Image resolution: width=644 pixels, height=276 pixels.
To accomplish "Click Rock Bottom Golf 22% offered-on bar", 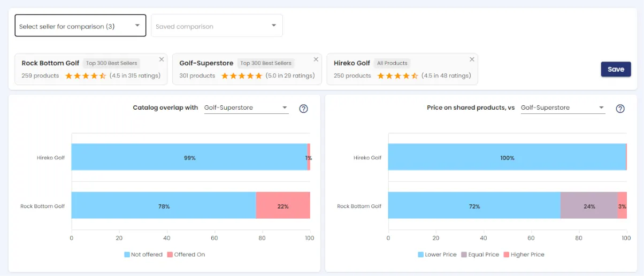I will pos(283,205).
